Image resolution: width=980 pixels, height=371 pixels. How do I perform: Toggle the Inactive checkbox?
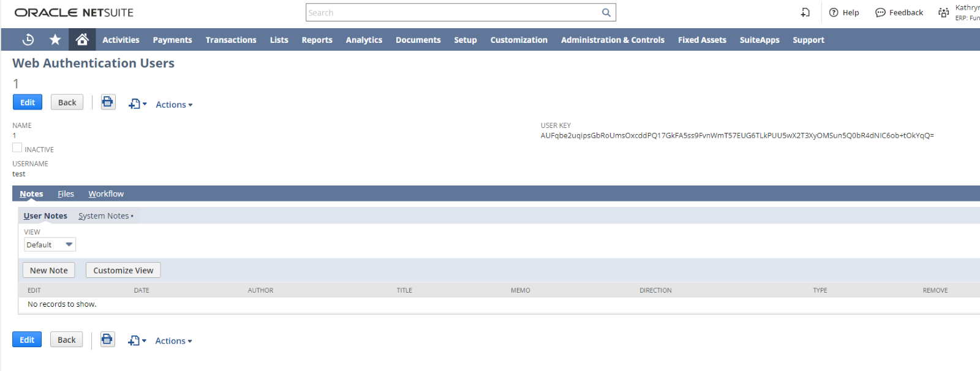17,148
